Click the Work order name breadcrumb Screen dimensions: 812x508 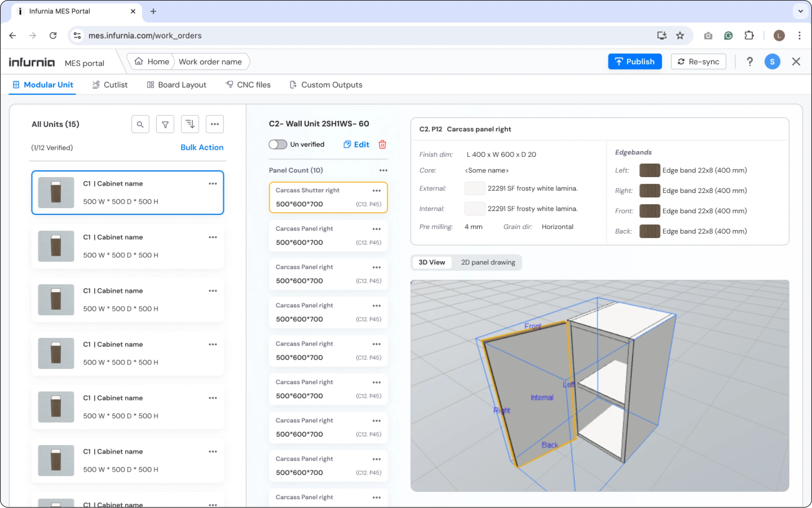pyautogui.click(x=210, y=62)
